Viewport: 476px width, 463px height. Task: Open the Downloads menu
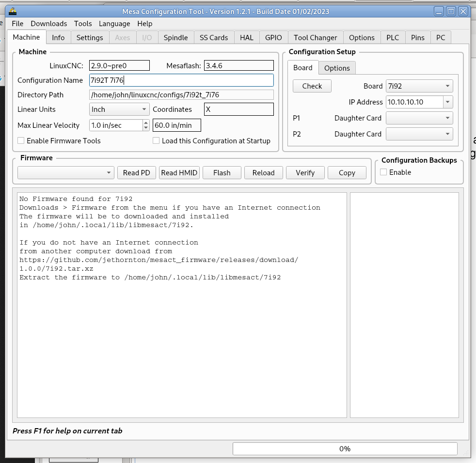(x=49, y=24)
